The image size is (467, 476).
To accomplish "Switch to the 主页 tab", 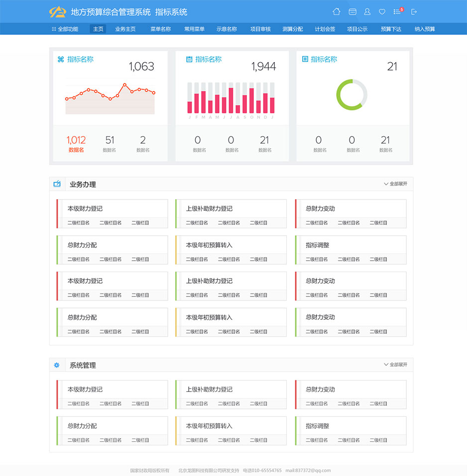I will coord(98,28).
